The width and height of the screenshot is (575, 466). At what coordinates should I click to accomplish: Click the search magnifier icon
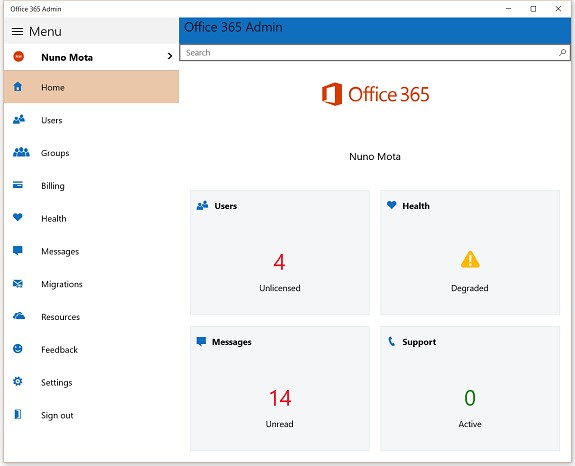(x=562, y=52)
